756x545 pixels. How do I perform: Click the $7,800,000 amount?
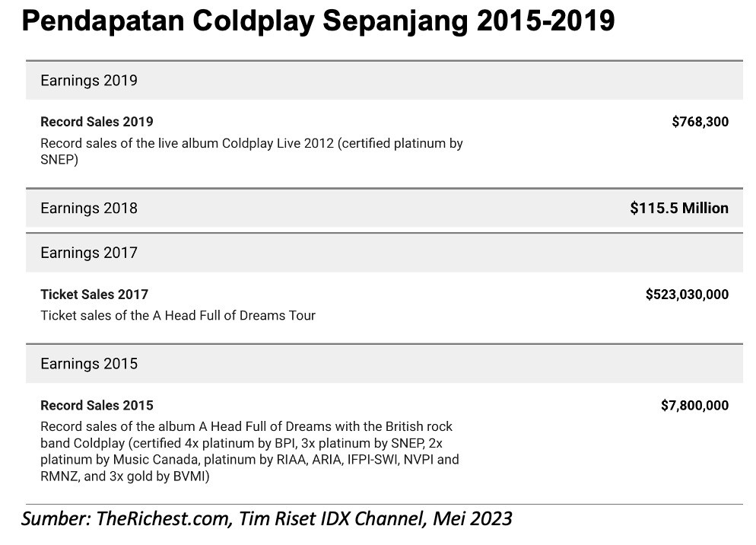pyautogui.click(x=694, y=406)
